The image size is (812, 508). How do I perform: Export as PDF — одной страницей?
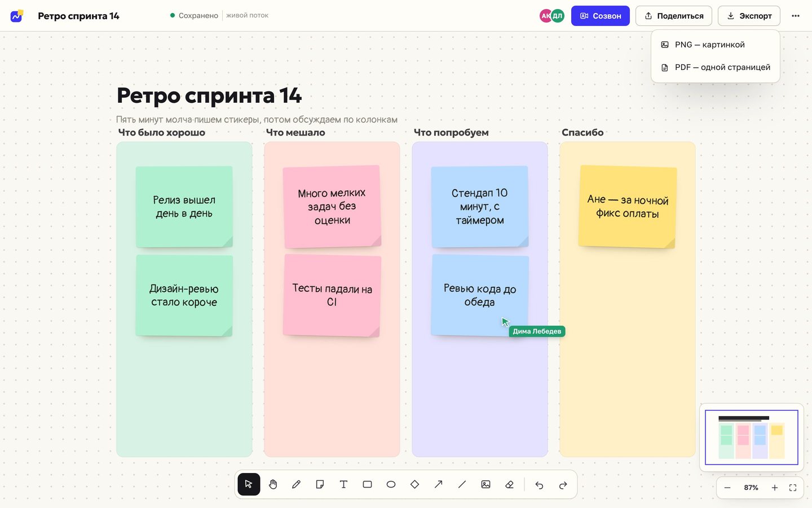(x=716, y=67)
